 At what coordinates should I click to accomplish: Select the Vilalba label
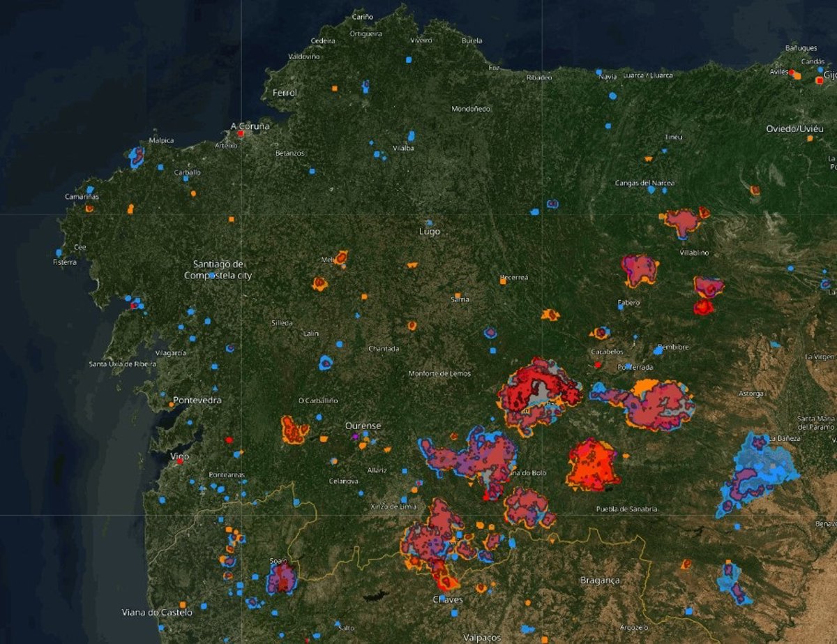(403, 148)
